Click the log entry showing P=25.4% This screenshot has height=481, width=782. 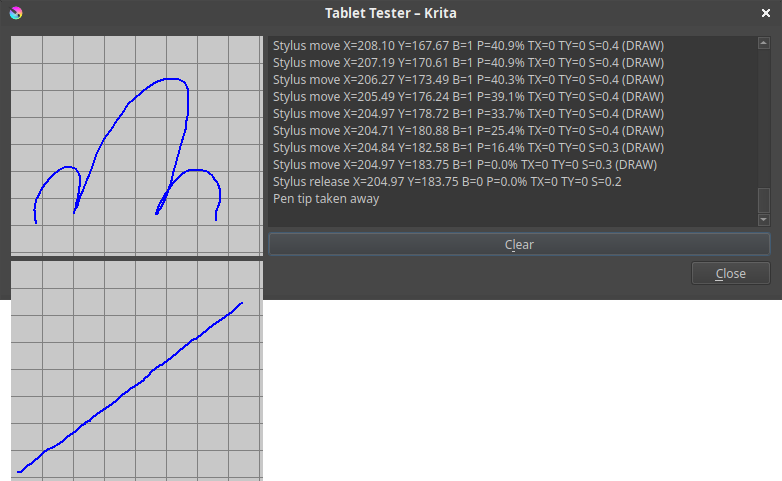point(468,130)
